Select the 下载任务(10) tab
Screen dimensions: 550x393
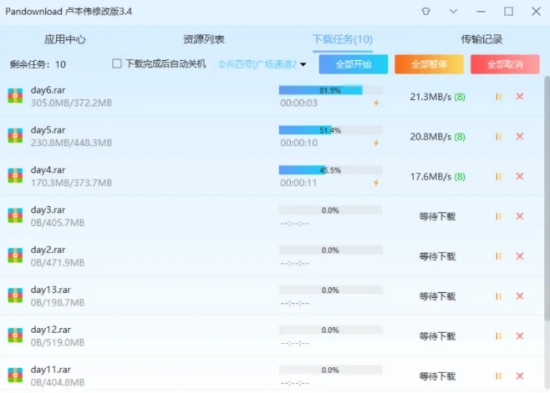click(x=343, y=39)
